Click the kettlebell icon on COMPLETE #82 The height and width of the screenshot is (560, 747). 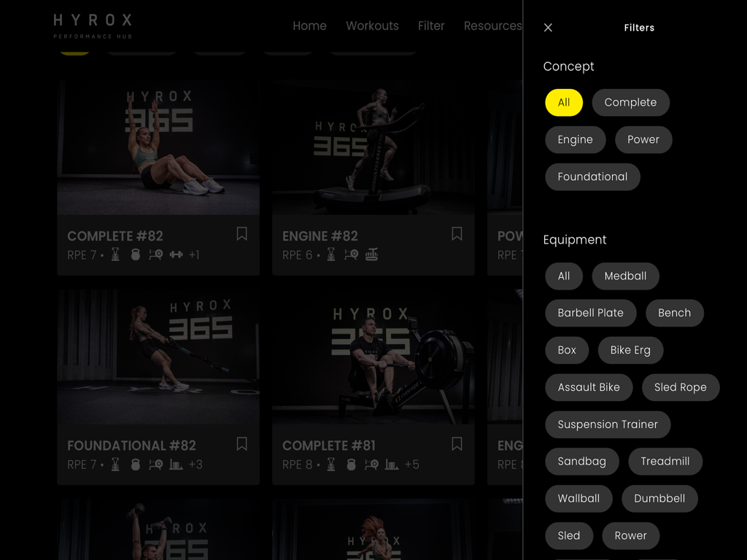pos(135,255)
